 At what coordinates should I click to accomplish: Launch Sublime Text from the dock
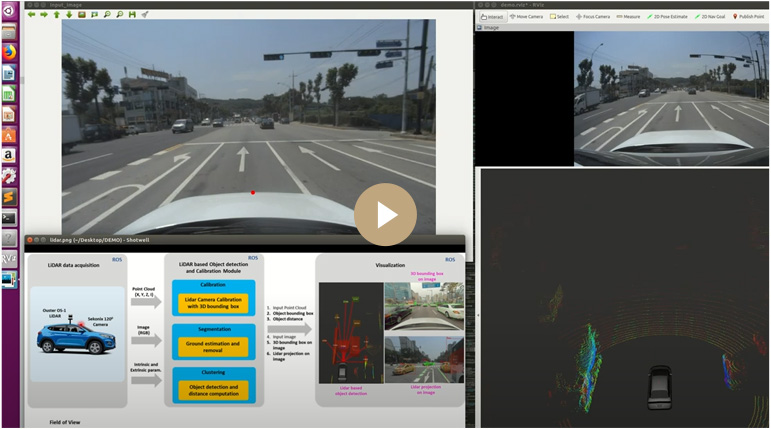pos(9,197)
